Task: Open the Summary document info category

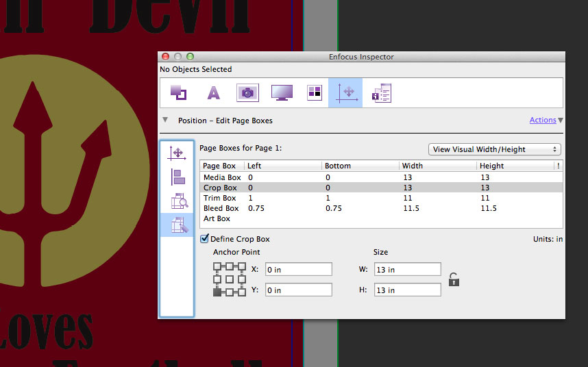Action: [x=381, y=93]
